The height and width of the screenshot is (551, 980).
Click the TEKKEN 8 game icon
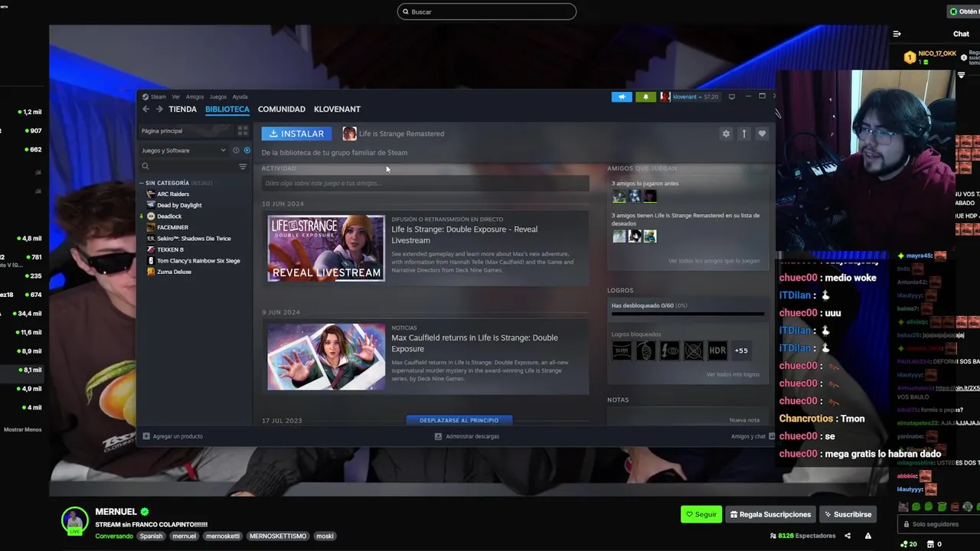tap(151, 249)
